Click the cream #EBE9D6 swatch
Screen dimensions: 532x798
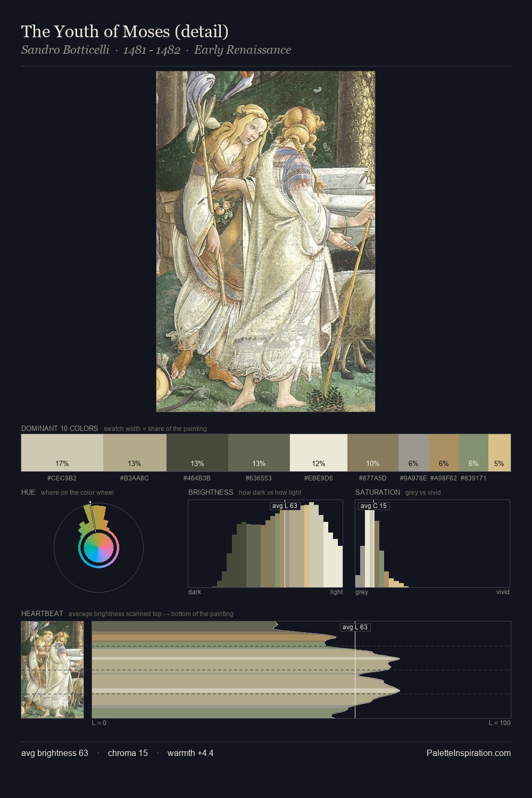(x=319, y=453)
